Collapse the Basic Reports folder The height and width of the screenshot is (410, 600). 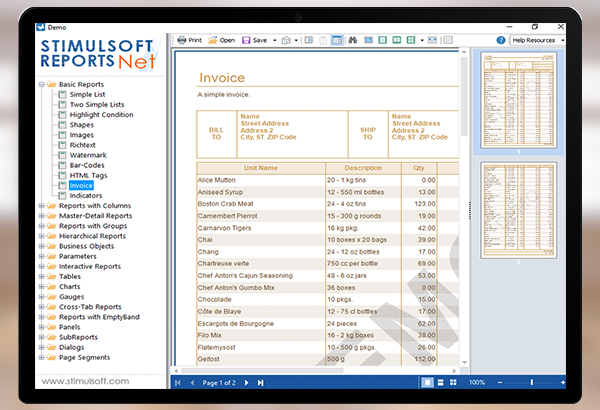tap(41, 84)
